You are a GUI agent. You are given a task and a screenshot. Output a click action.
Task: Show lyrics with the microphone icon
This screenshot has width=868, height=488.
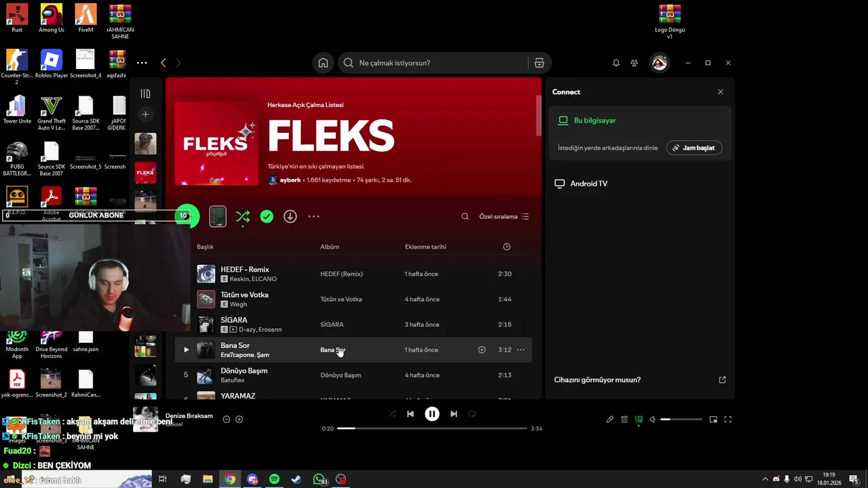(610, 420)
